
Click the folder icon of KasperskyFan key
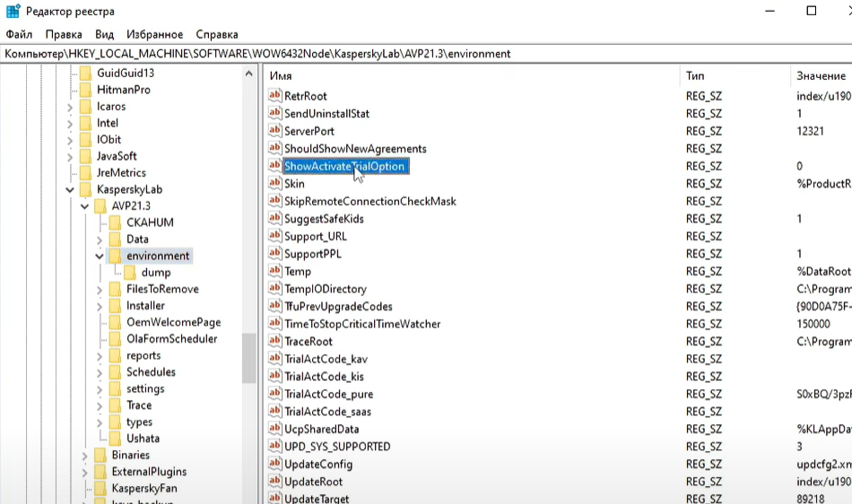[x=100, y=488]
